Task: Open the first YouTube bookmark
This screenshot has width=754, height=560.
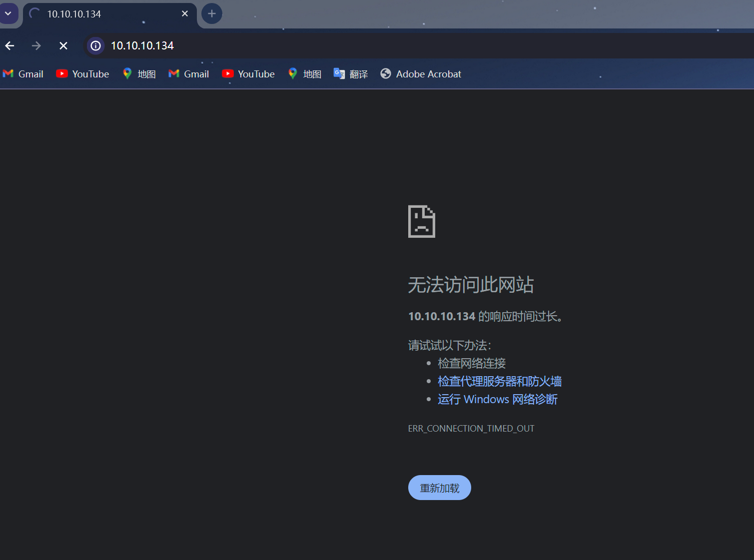Action: pyautogui.click(x=83, y=74)
